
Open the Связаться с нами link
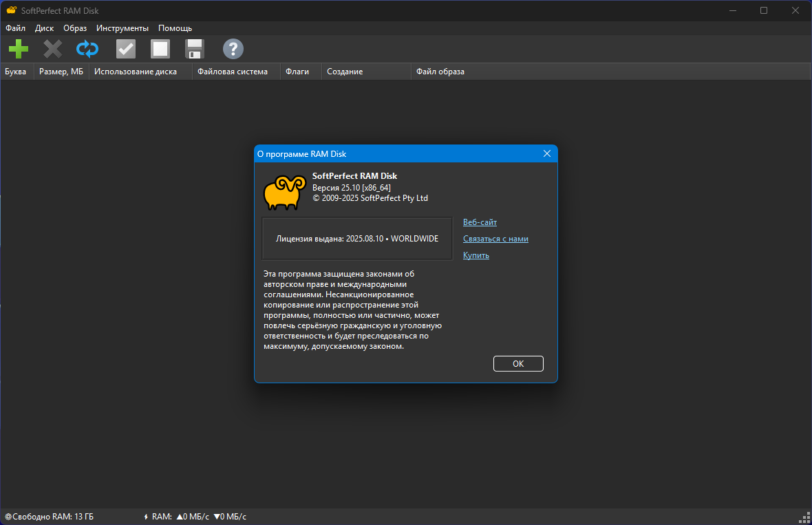(495, 239)
